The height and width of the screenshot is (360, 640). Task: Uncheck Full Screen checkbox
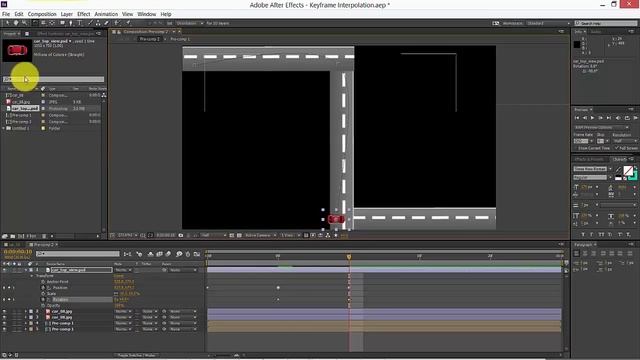616,148
